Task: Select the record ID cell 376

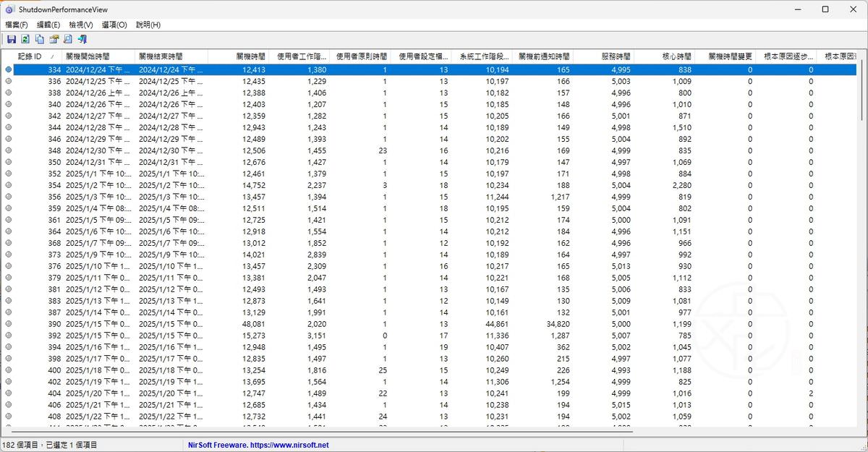Action: pyautogui.click(x=54, y=266)
